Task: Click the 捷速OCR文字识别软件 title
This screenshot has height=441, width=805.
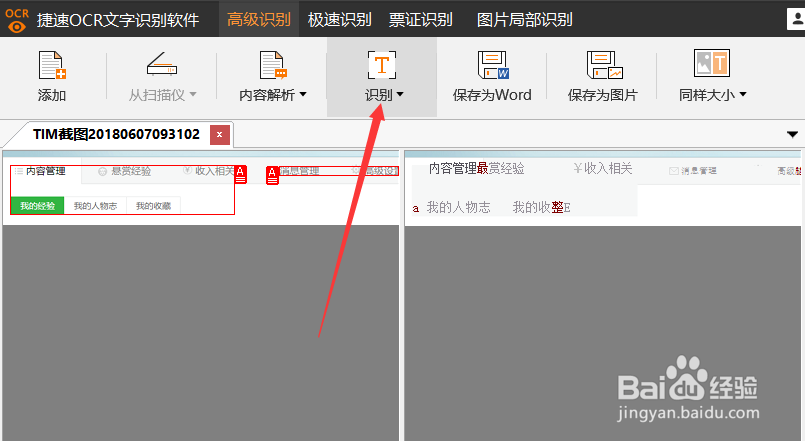Action: (x=118, y=20)
